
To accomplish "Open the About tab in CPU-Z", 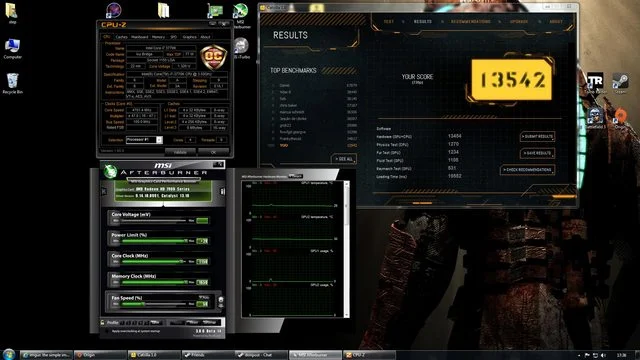I will (205, 37).
